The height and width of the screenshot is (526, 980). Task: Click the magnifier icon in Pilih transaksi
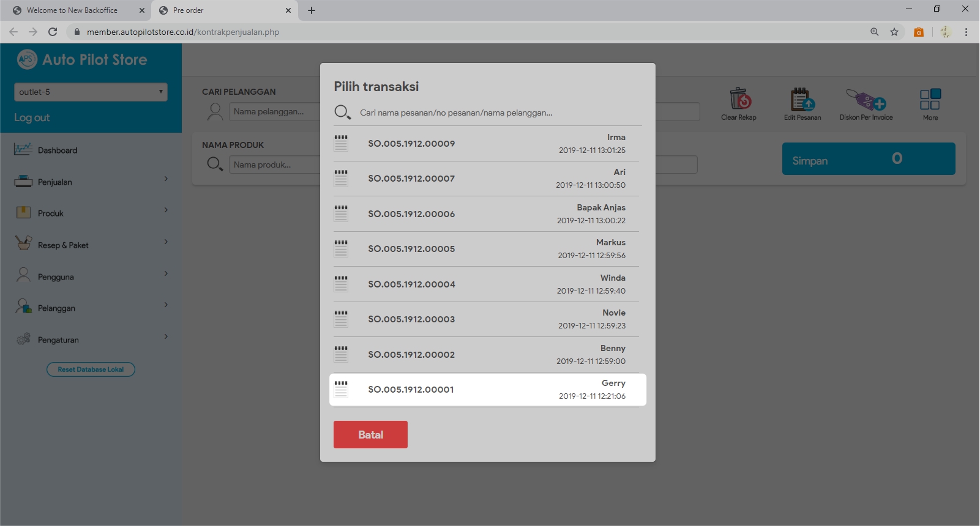(342, 113)
